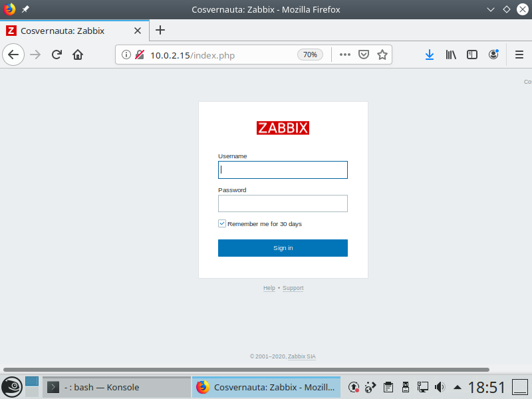This screenshot has width=532, height=399.
Task: Click the horizontal page scrollbar
Action: pyautogui.click(x=246, y=370)
